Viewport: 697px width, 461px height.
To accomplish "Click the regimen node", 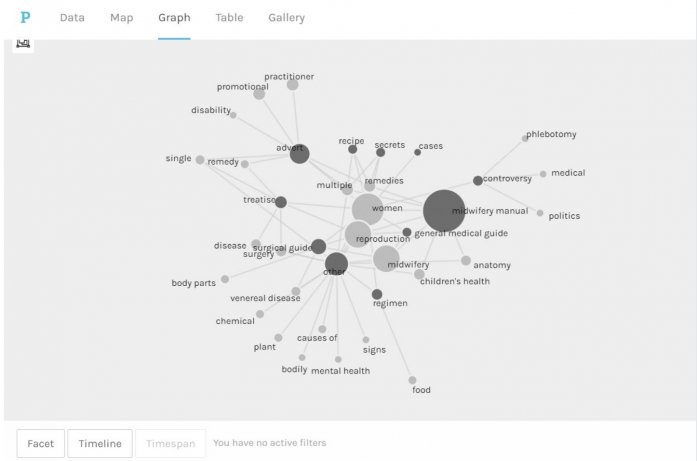I will point(377,294).
